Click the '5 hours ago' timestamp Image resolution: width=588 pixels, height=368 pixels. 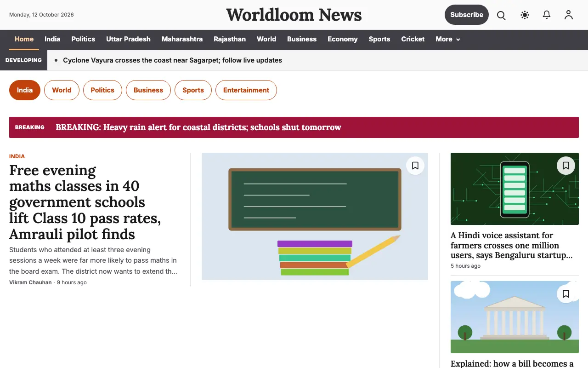[x=465, y=266]
